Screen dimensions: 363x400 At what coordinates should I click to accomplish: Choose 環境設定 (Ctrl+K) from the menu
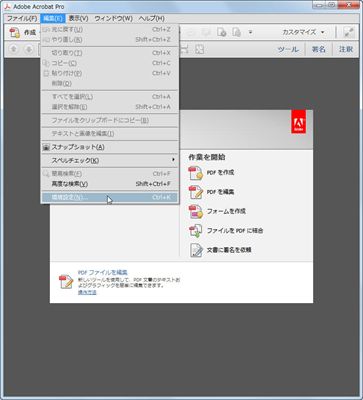110,197
